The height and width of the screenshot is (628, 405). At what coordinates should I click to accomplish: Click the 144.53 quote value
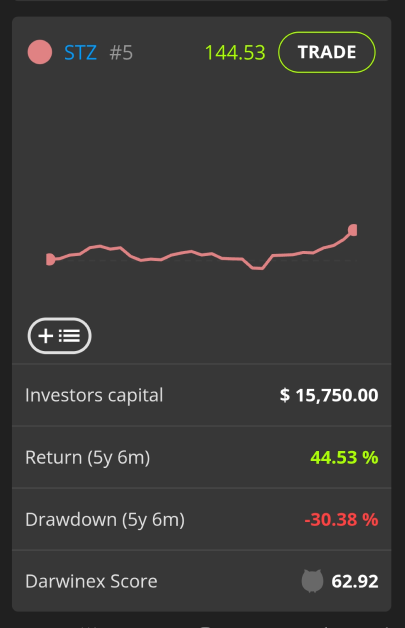(x=235, y=52)
